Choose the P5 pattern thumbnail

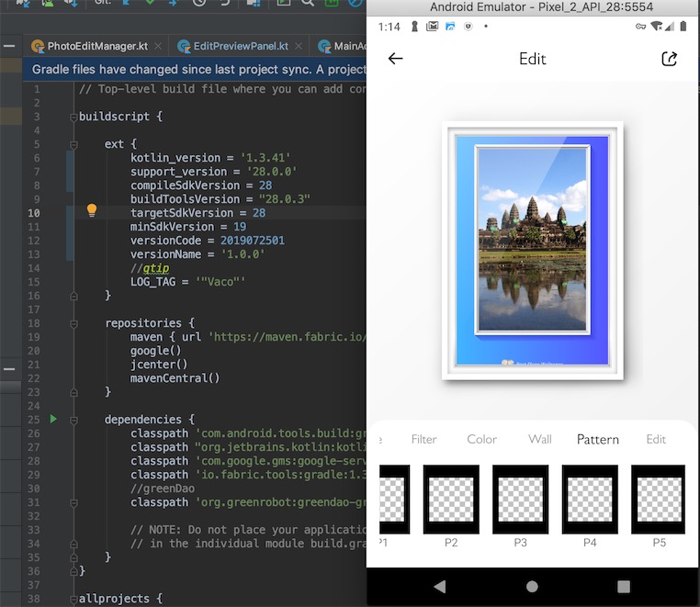(x=658, y=499)
